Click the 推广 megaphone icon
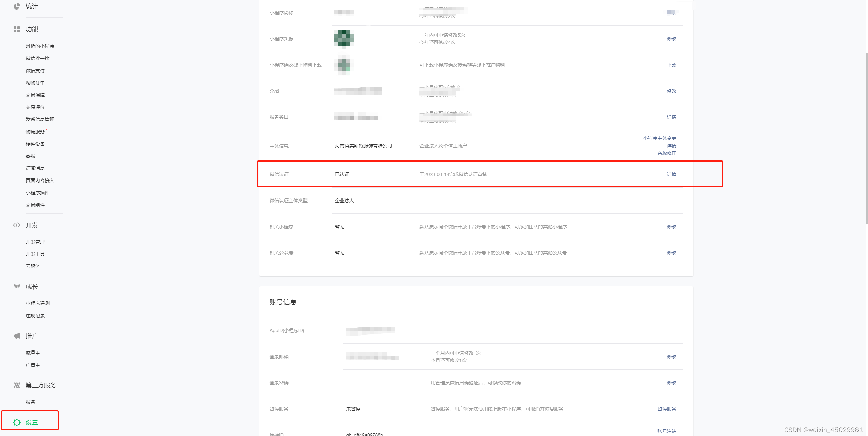The height and width of the screenshot is (436, 868). (x=17, y=336)
